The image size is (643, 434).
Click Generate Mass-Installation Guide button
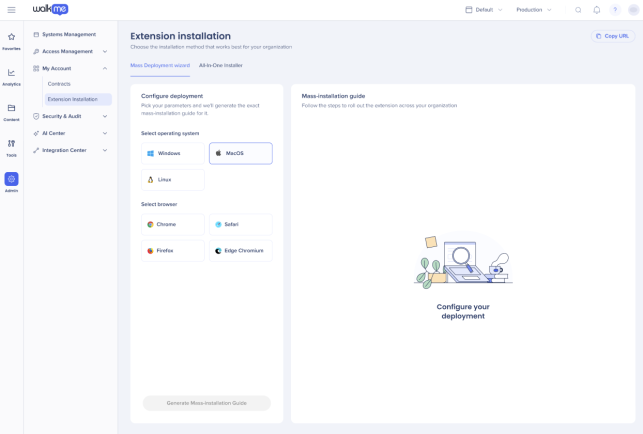point(207,403)
